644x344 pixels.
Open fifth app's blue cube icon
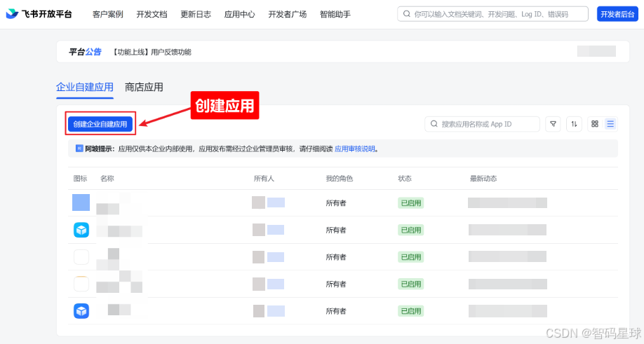pos(81,311)
